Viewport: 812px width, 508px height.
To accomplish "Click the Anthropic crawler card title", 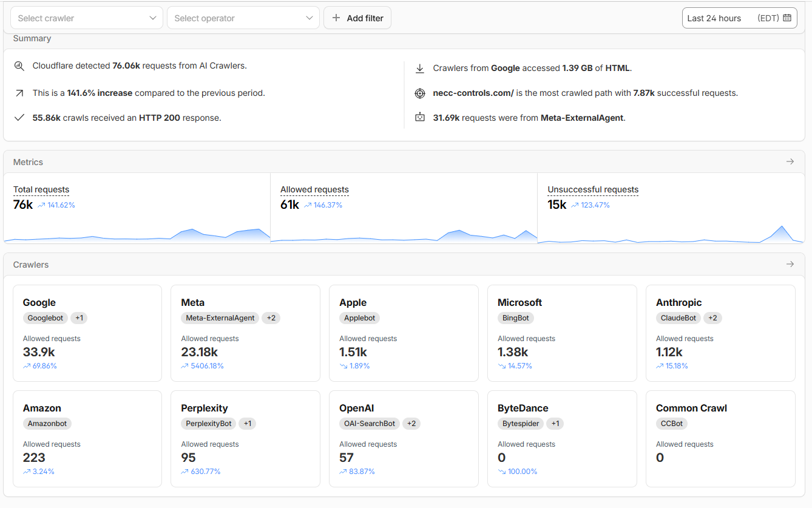I will (679, 302).
